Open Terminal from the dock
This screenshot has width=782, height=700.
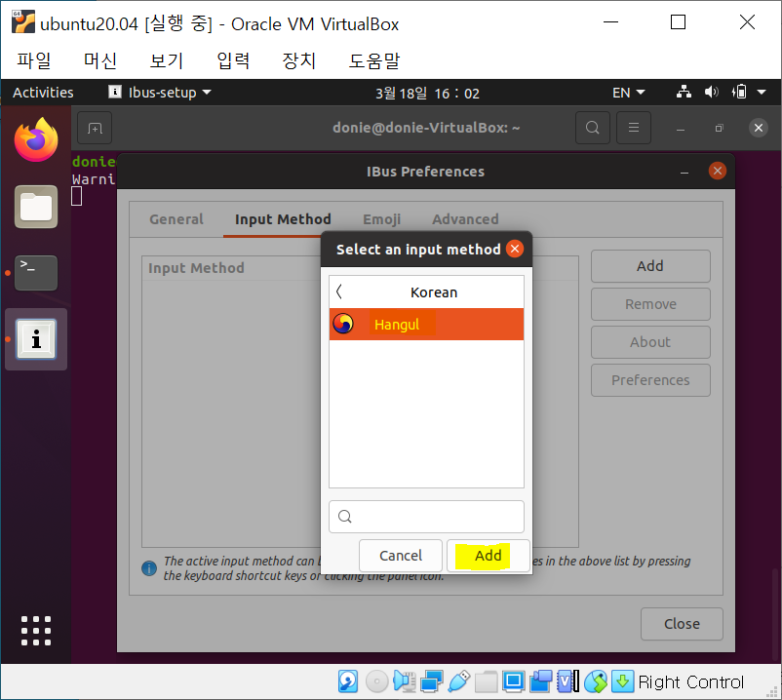[36, 273]
